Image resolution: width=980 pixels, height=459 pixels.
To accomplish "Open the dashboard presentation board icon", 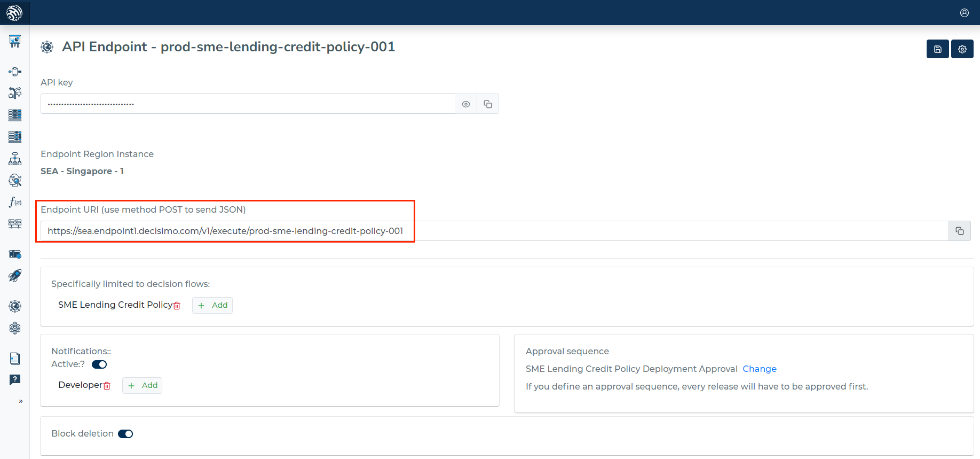I will 15,41.
